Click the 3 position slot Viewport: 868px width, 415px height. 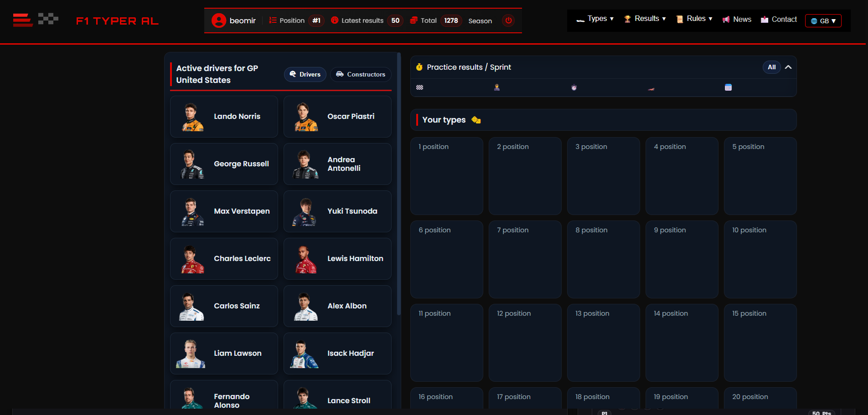(x=604, y=176)
